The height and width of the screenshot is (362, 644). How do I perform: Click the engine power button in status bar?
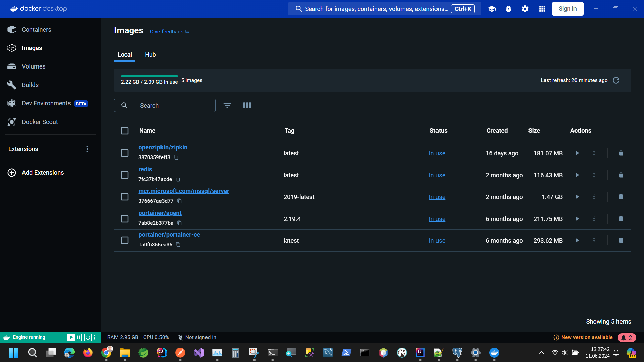coord(88,337)
